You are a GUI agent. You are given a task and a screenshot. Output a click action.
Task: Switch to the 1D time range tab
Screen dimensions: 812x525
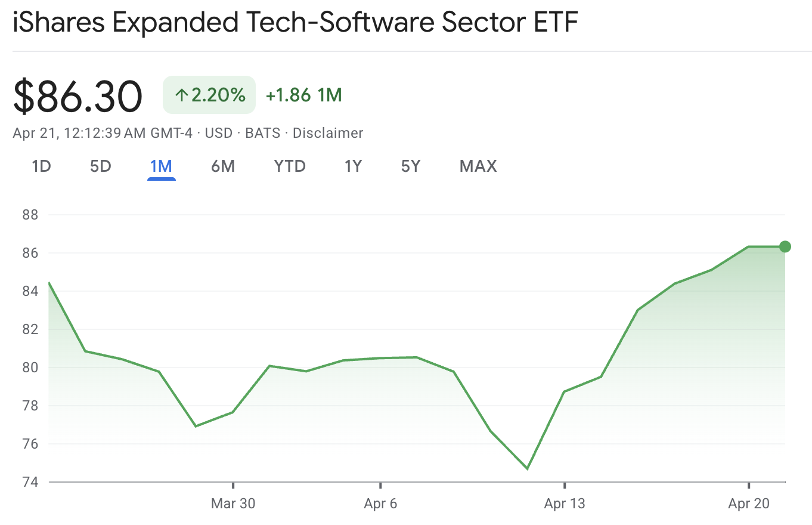tap(41, 166)
